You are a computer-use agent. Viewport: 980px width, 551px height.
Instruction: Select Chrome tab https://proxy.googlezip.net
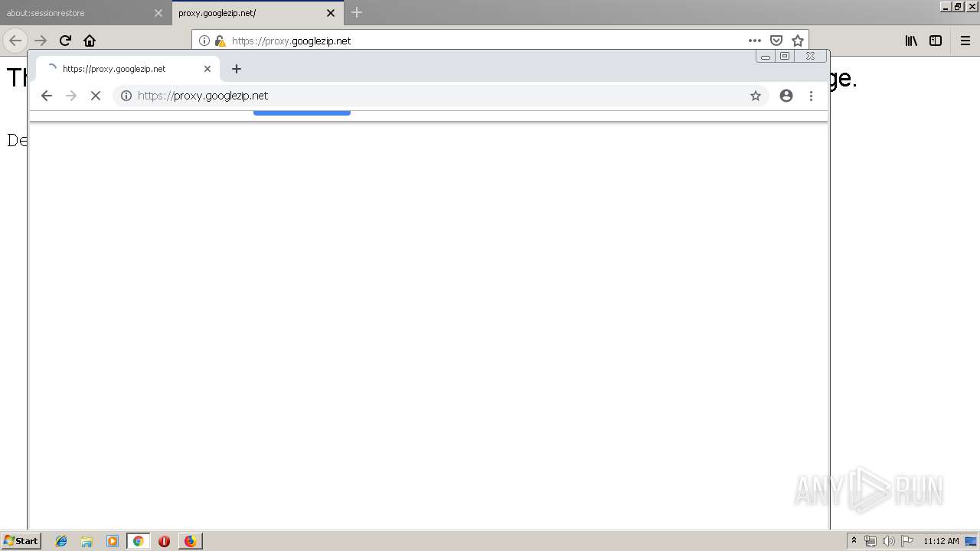[x=128, y=69]
